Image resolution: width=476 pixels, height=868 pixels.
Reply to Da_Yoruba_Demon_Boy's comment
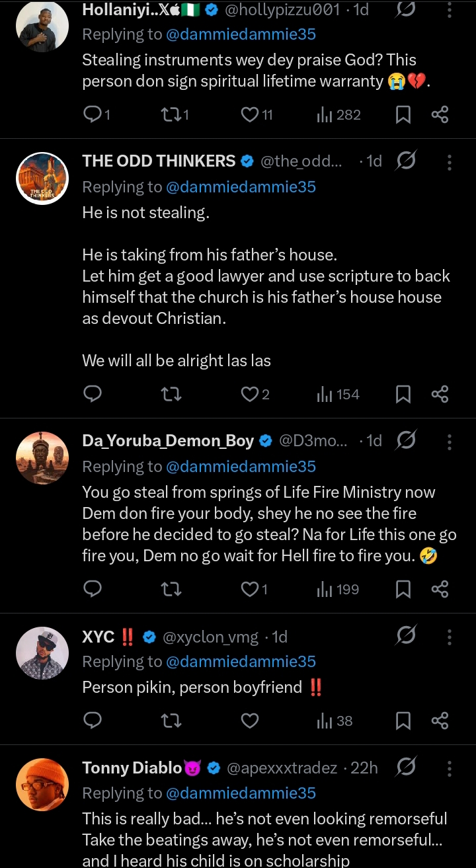[x=93, y=588]
